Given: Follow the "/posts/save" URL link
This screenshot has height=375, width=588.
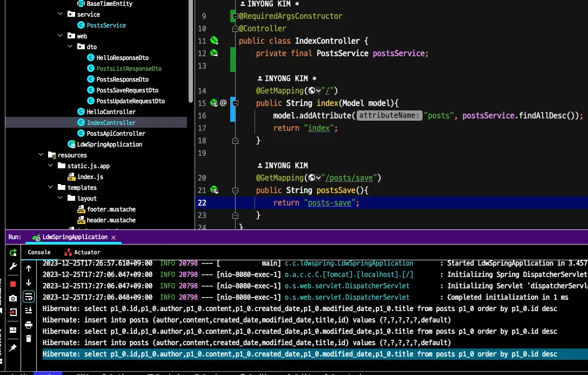Looking at the screenshot, I should [349, 178].
